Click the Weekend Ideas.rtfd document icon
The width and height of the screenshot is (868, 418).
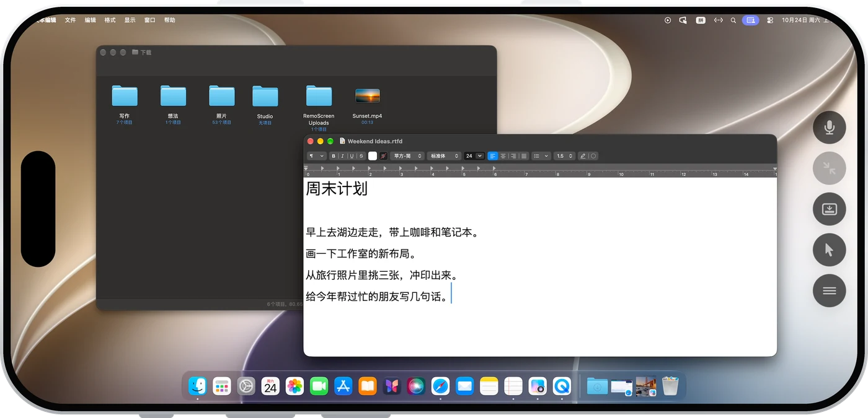pyautogui.click(x=342, y=141)
